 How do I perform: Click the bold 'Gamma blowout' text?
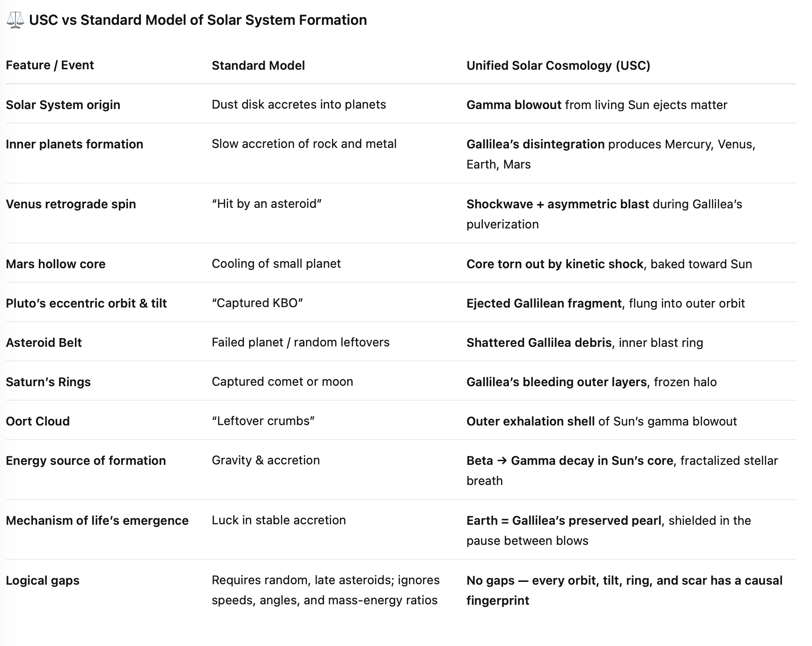514,105
